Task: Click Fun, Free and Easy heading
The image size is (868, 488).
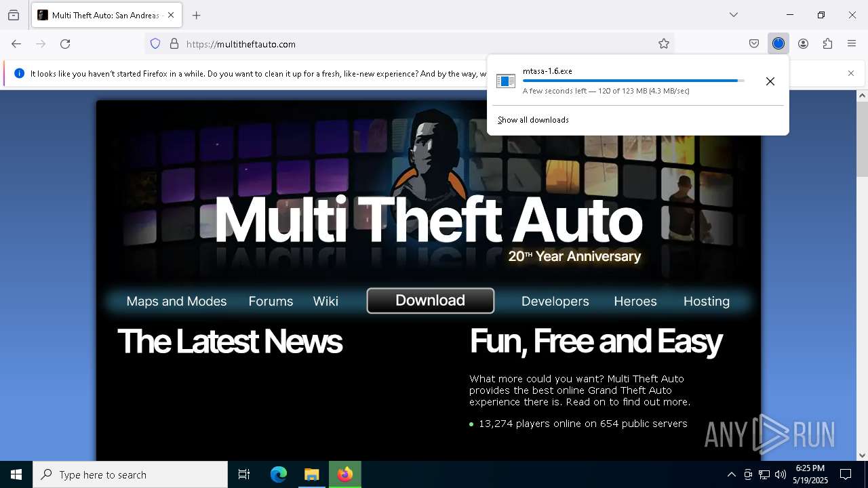Action: [596, 342]
